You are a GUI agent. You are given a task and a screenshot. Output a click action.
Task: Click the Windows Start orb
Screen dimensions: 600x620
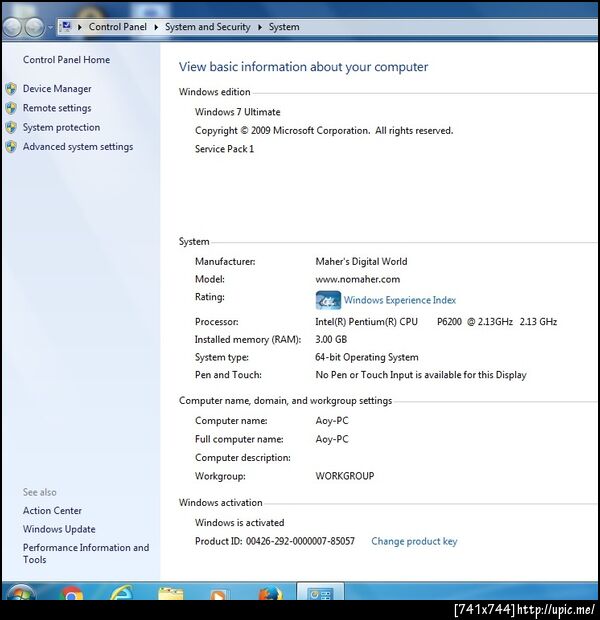pyautogui.click(x=20, y=592)
